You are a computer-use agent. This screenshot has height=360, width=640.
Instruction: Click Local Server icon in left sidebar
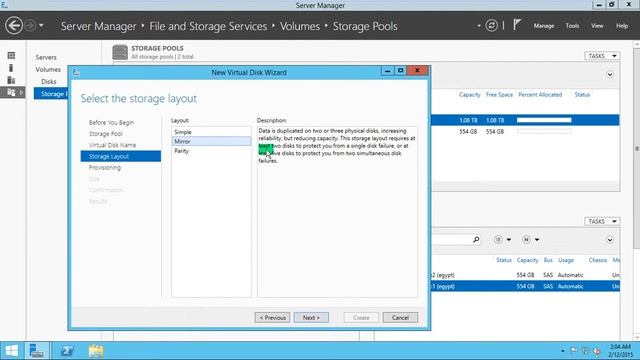pyautogui.click(x=11, y=68)
